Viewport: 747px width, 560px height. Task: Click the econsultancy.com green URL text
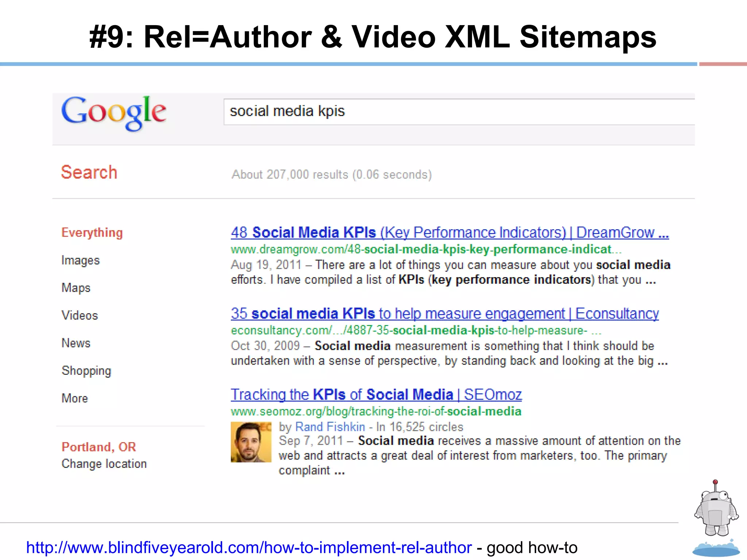coord(416,330)
